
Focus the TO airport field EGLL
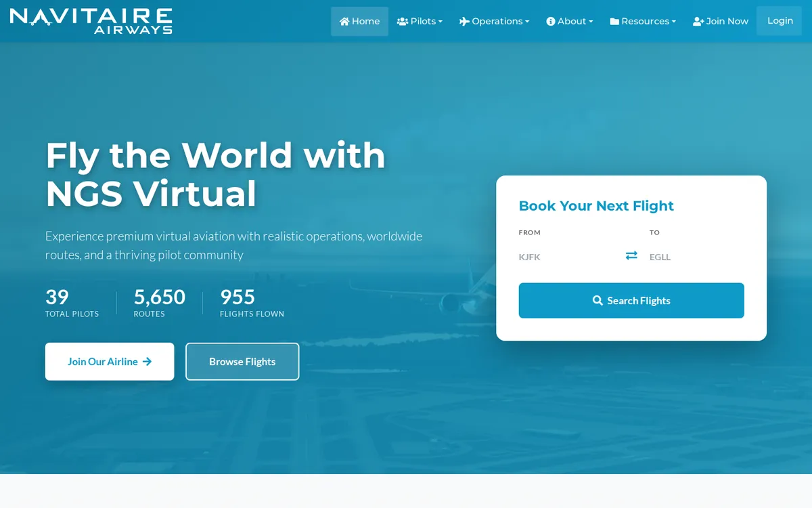pos(697,257)
